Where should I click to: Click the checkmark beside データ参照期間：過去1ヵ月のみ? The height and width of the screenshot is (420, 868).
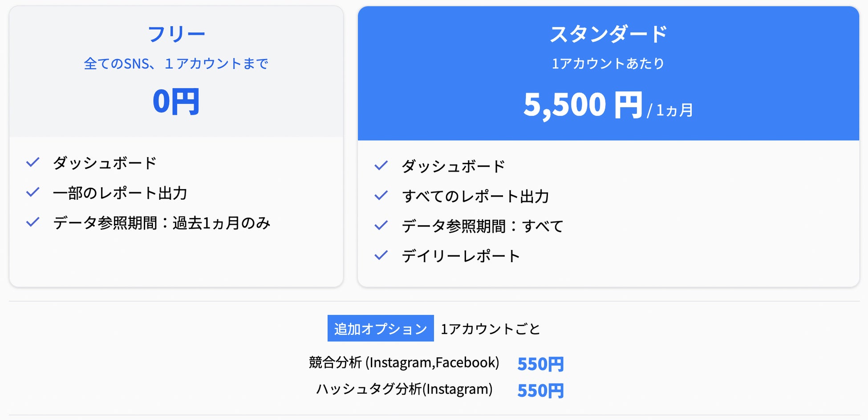tap(33, 222)
